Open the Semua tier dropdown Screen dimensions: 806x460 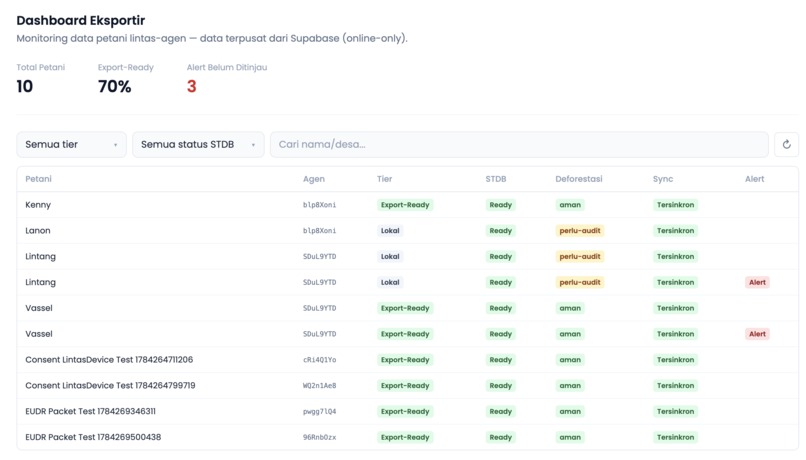click(x=71, y=144)
